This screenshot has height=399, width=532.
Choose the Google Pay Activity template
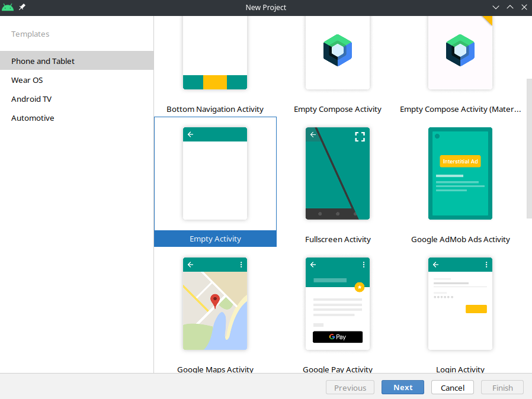[x=338, y=304]
